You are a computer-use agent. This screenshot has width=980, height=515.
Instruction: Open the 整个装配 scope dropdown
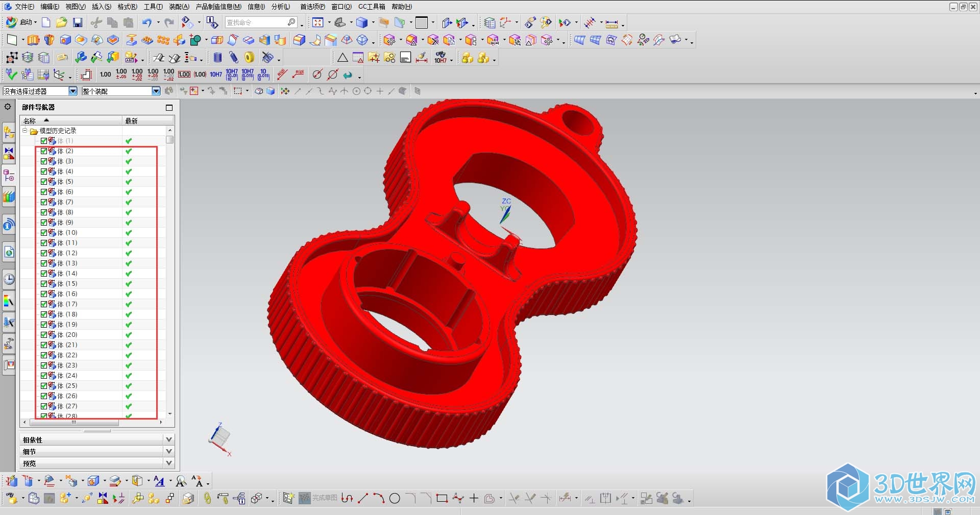pos(156,91)
